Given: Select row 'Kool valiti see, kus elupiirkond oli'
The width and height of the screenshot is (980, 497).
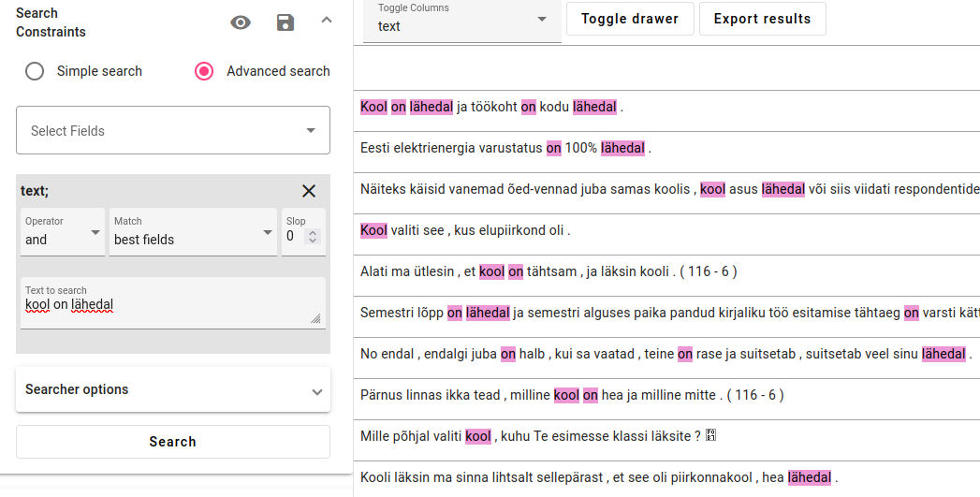Looking at the screenshot, I should click(666, 234).
